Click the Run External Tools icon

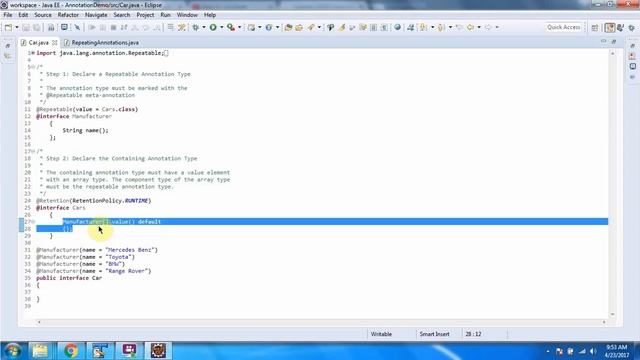pos(231,27)
